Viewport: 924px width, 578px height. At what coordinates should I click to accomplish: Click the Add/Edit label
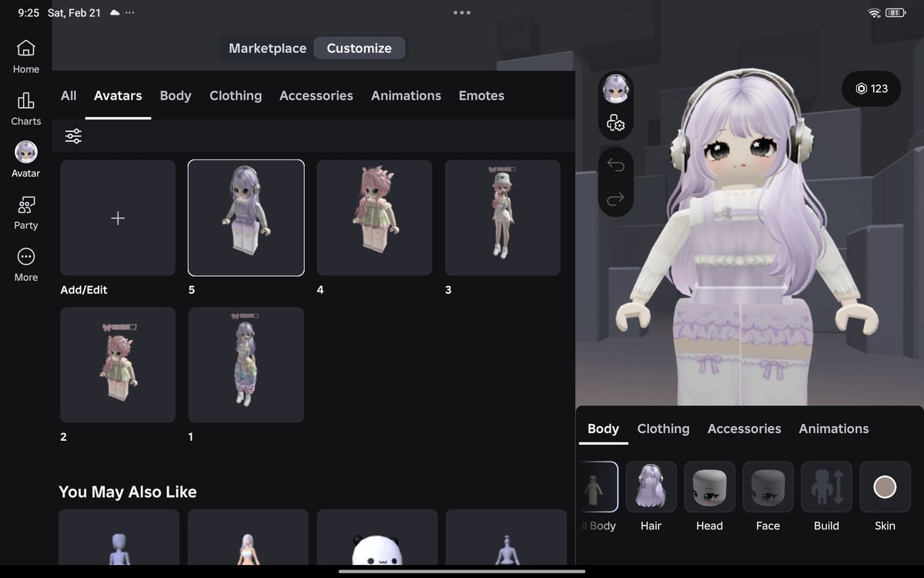(x=84, y=290)
